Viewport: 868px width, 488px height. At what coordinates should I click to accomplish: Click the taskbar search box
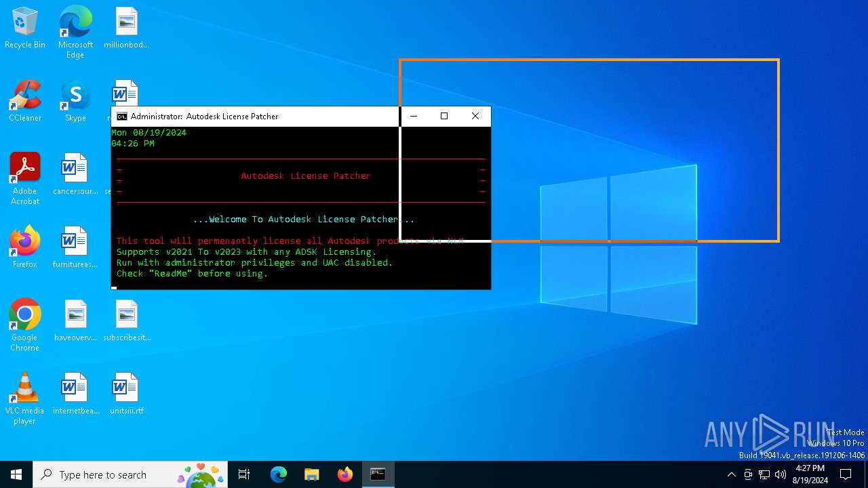coord(130,474)
